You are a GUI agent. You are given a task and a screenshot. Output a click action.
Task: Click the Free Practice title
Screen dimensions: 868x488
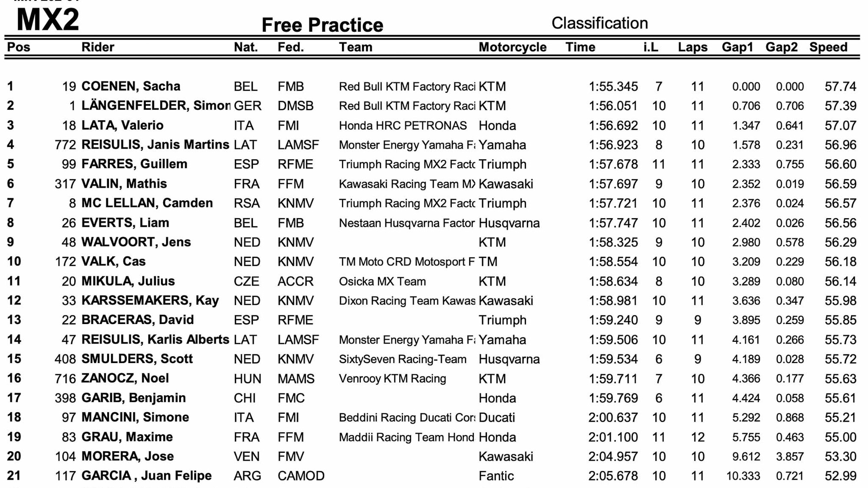pos(322,25)
